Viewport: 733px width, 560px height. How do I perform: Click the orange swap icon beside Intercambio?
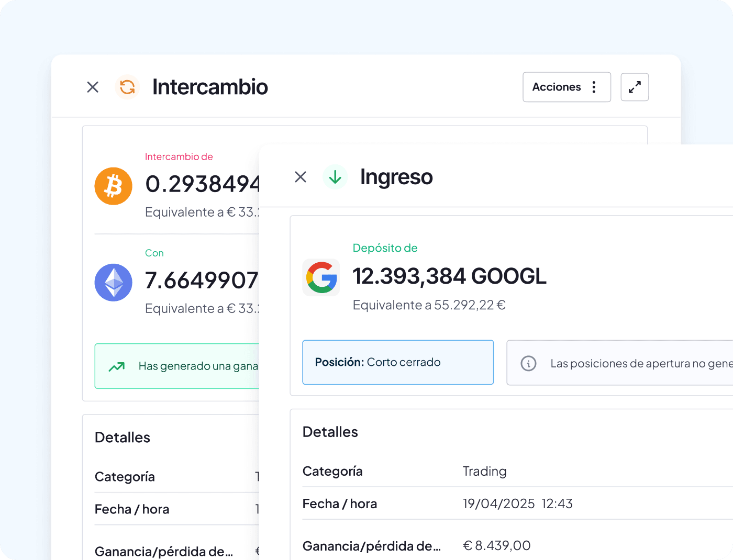tap(127, 87)
